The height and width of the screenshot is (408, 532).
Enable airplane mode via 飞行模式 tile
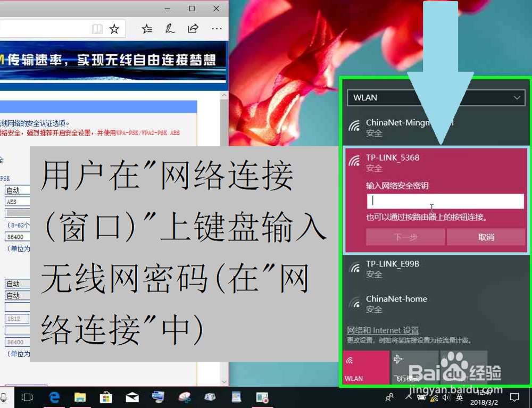click(x=415, y=367)
